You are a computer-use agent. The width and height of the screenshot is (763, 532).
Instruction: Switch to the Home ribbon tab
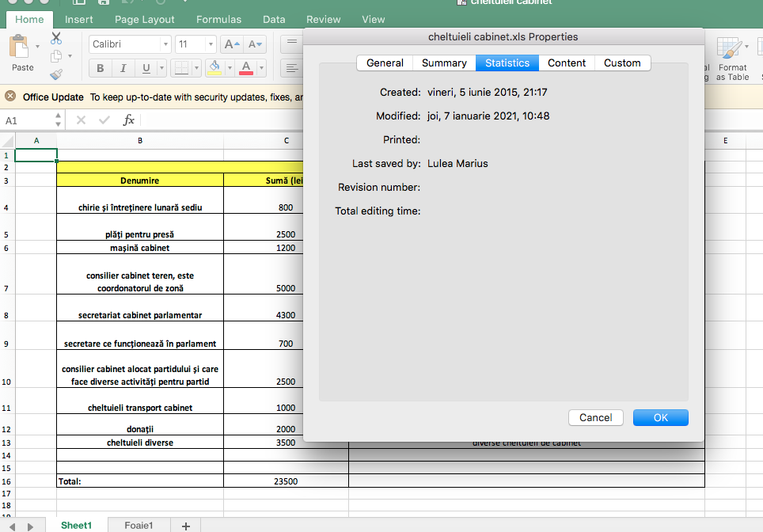pyautogui.click(x=29, y=20)
